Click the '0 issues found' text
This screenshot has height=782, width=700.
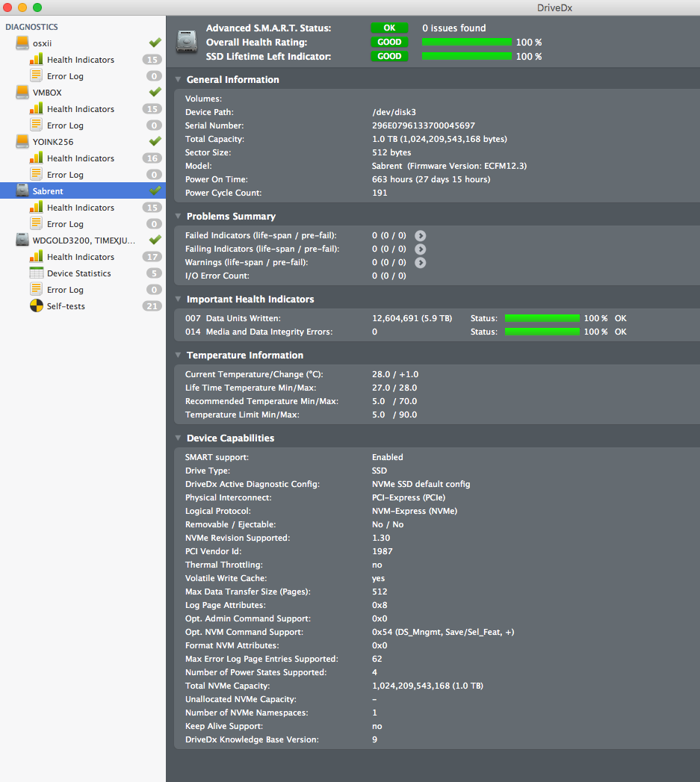pos(454,28)
